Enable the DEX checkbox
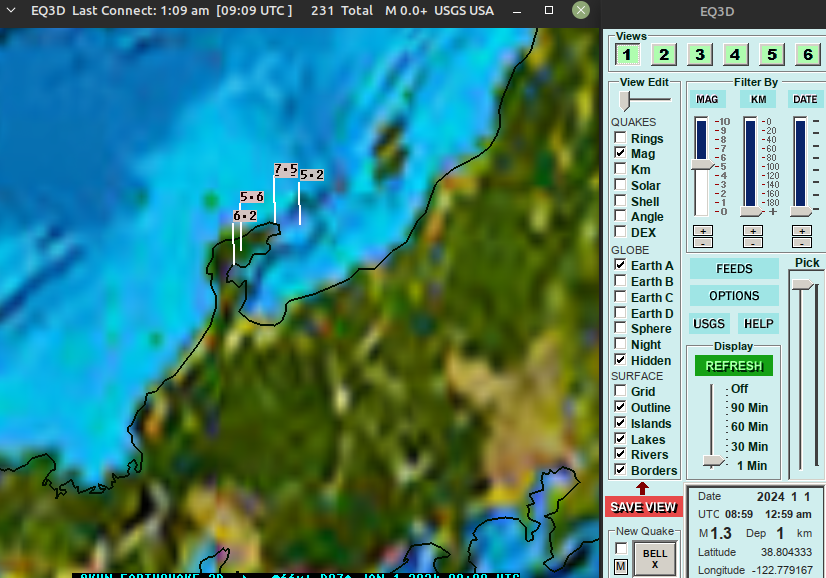The width and height of the screenshot is (826, 578). click(x=621, y=231)
